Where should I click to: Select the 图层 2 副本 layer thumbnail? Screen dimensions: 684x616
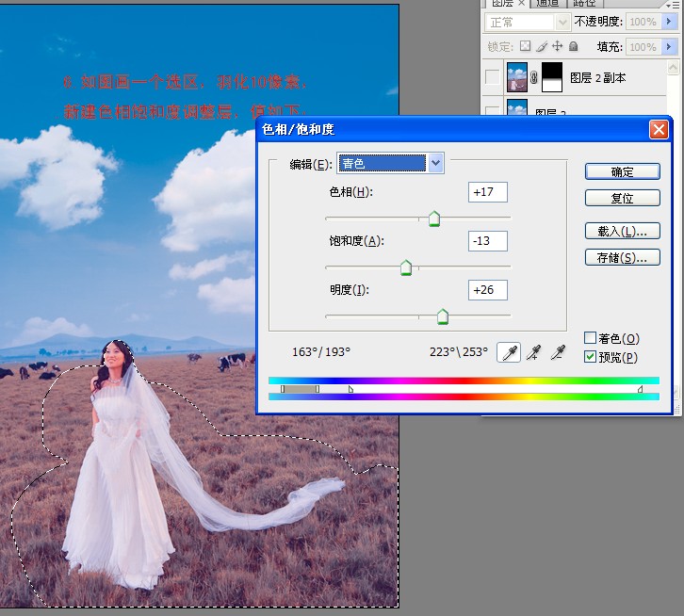(517, 77)
